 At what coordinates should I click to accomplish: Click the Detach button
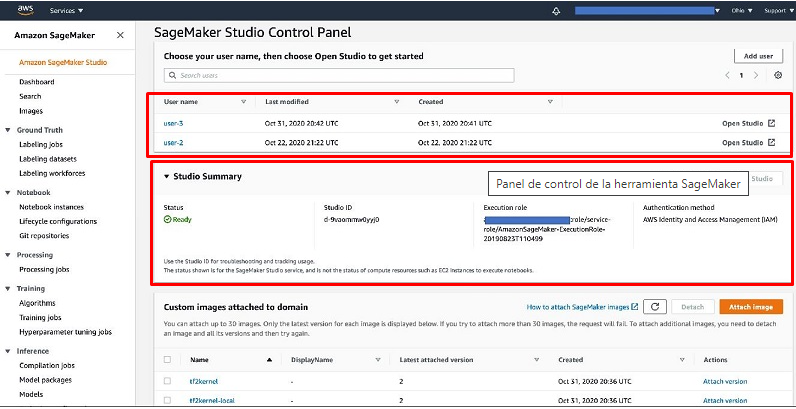coord(692,307)
